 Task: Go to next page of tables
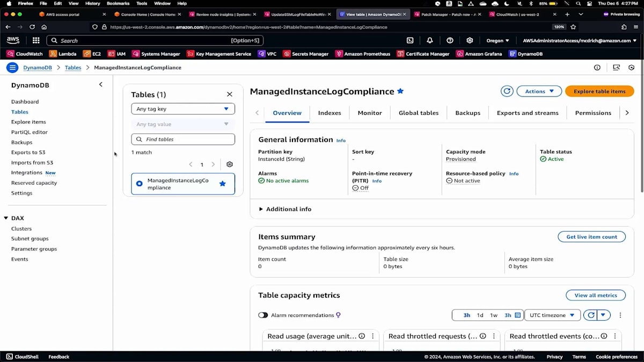(x=213, y=165)
